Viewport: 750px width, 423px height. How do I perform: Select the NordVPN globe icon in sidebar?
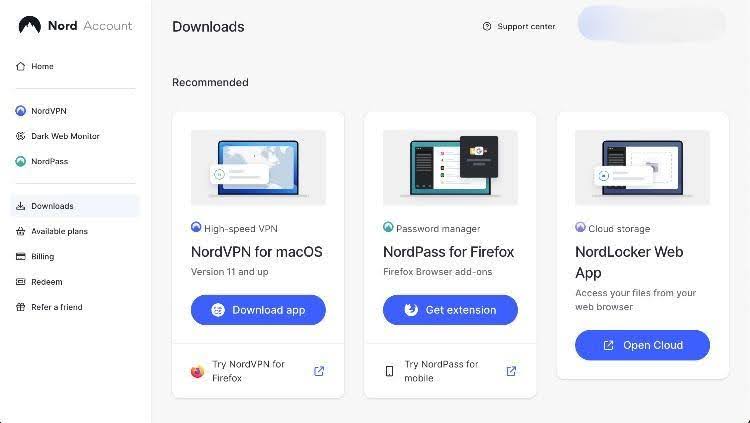click(x=21, y=111)
